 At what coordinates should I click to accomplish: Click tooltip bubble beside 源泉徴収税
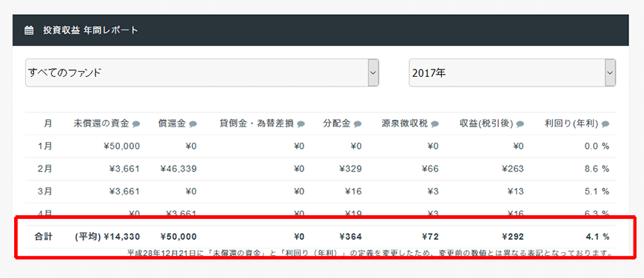click(x=435, y=123)
